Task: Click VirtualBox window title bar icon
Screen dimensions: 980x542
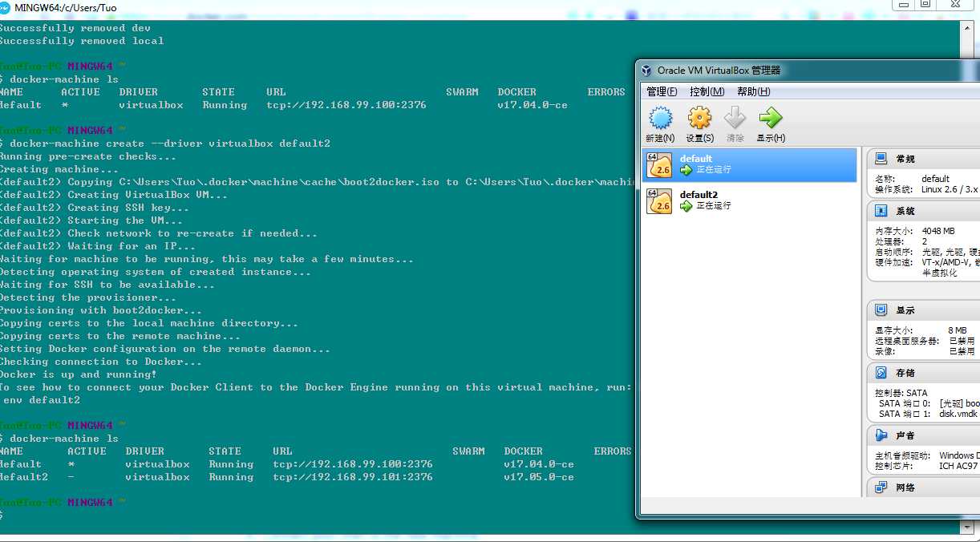Action: (646, 71)
